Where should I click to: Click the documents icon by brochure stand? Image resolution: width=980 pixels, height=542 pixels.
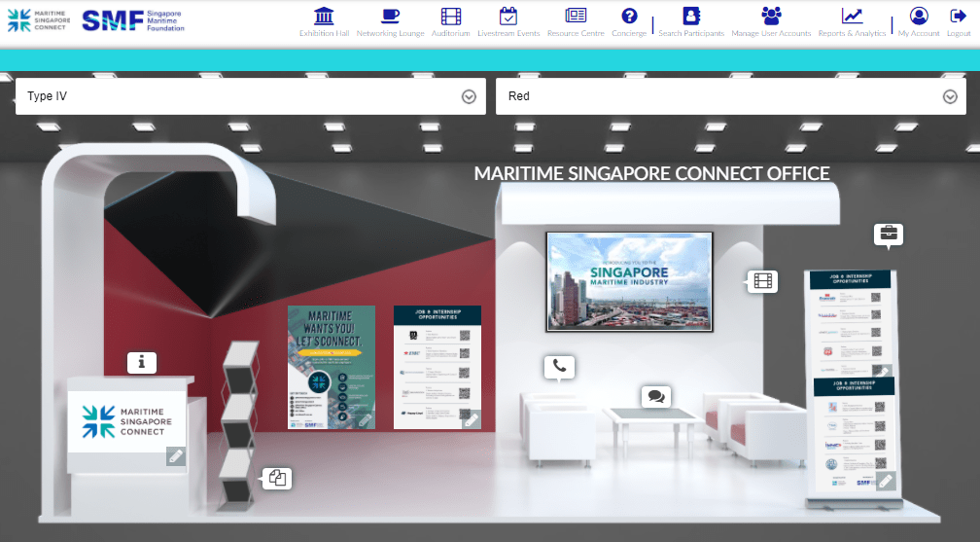point(277,479)
